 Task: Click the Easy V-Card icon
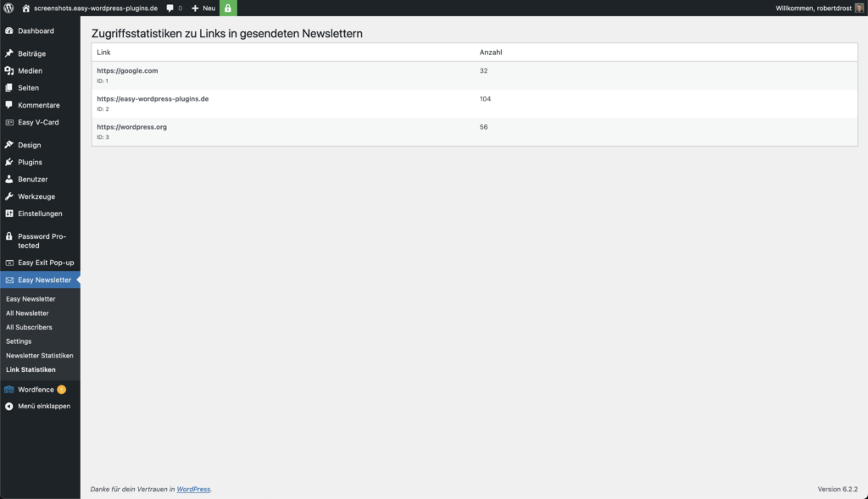coord(8,122)
